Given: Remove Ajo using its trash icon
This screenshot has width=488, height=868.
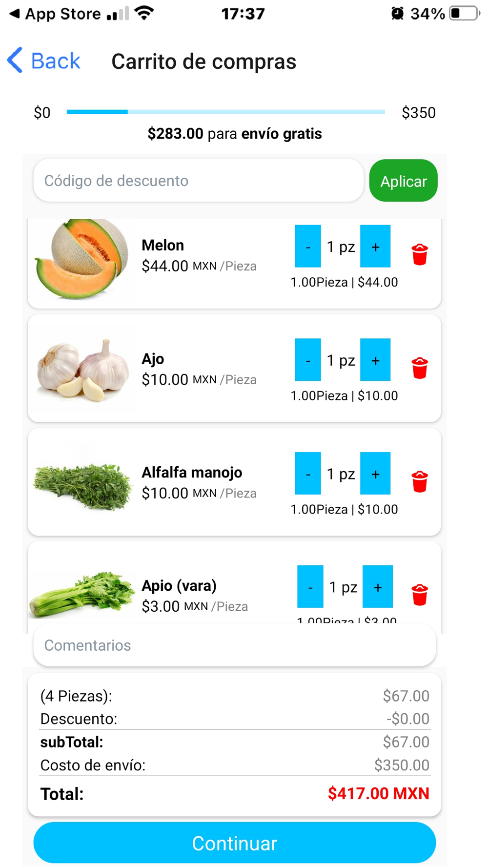Looking at the screenshot, I should (x=419, y=368).
